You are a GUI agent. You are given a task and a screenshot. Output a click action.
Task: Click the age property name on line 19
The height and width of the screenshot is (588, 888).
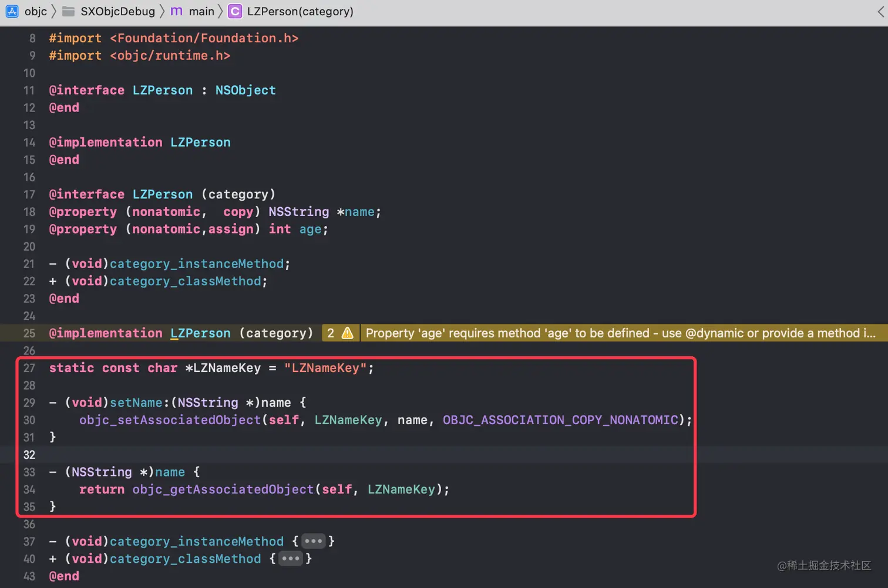[310, 229]
